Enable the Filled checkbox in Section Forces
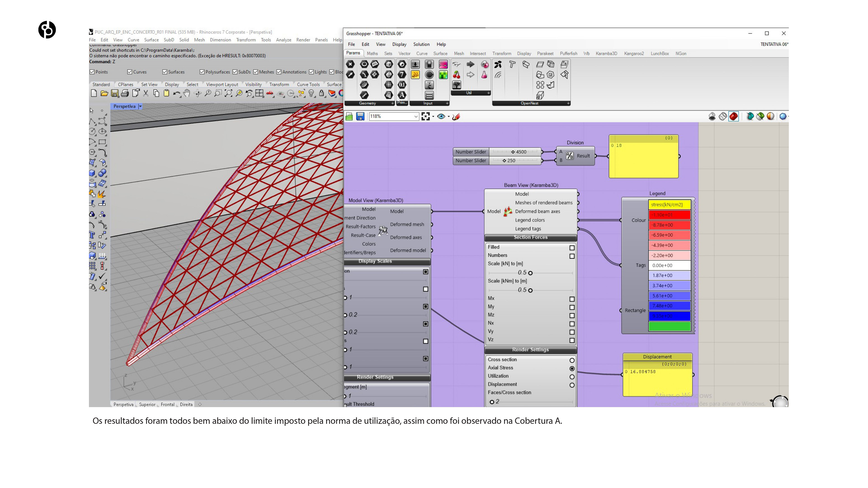 [572, 248]
